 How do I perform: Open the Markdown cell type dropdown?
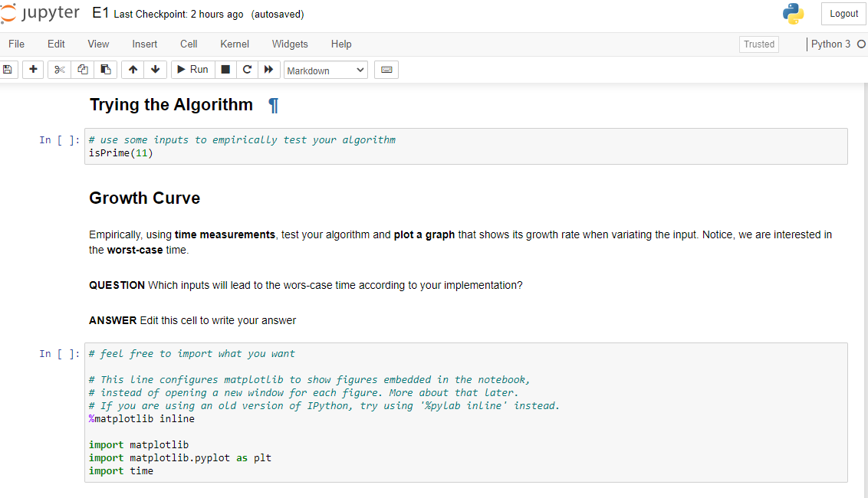325,70
